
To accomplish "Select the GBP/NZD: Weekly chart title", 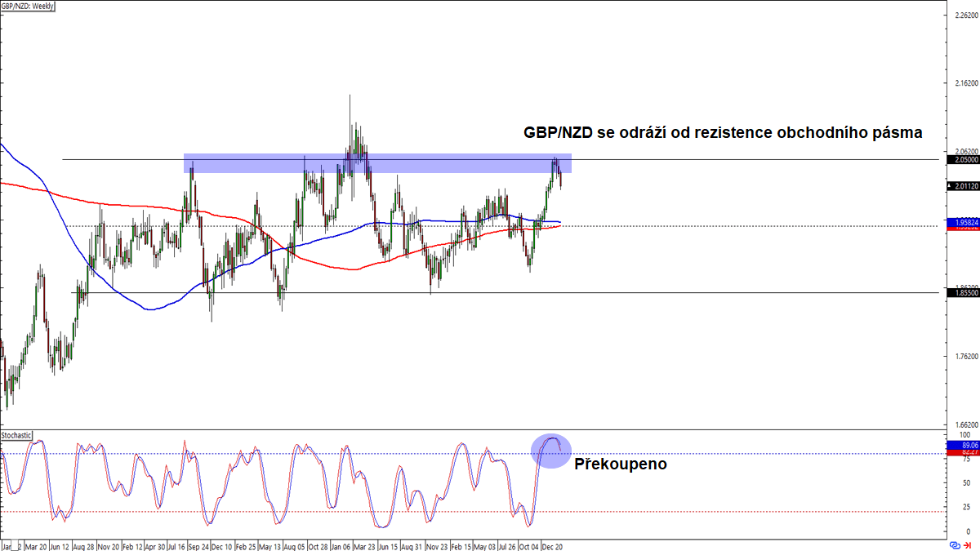I will (x=27, y=5).
